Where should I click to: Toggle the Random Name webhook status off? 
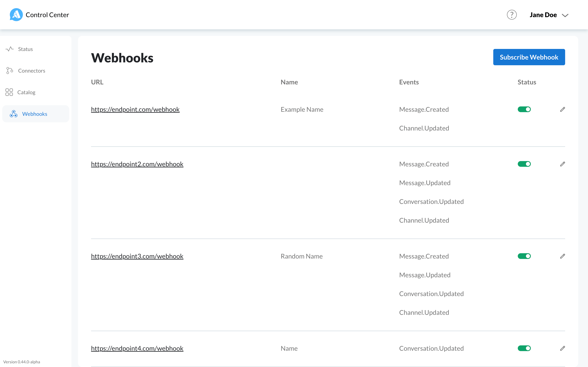pos(524,256)
